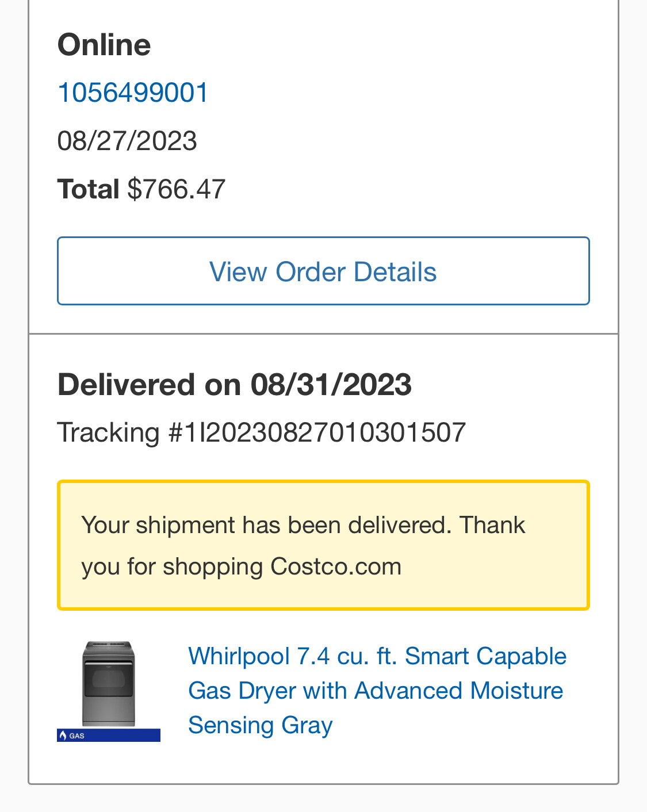Open order number 1056499001 link
647x812 pixels.
point(133,93)
